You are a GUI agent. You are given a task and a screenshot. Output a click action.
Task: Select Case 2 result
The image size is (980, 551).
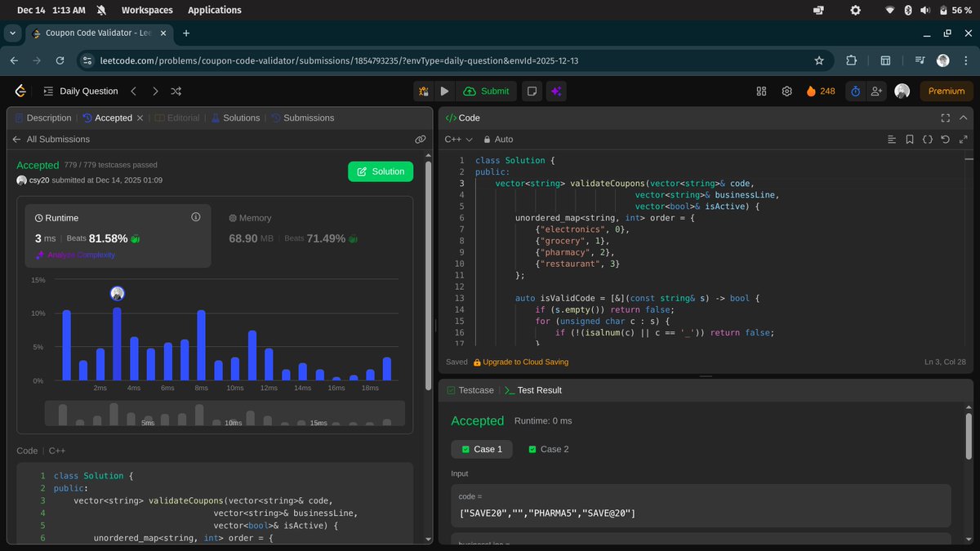[x=549, y=449]
